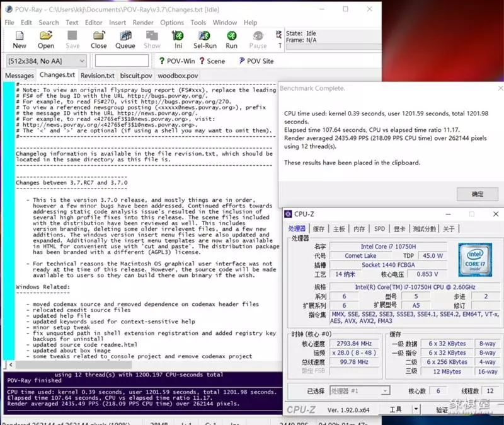
Task: Switch to the 内存 tab in CPU-Z
Action: [x=359, y=229]
